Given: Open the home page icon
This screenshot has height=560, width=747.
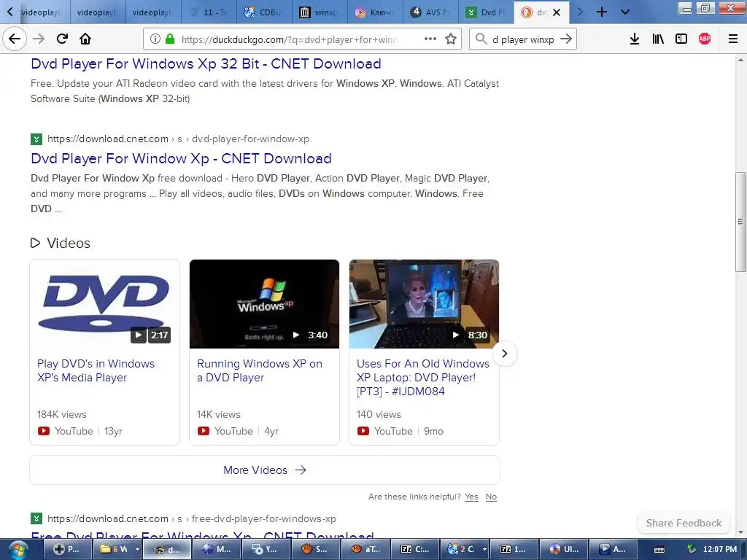Looking at the screenshot, I should pyautogui.click(x=85, y=39).
